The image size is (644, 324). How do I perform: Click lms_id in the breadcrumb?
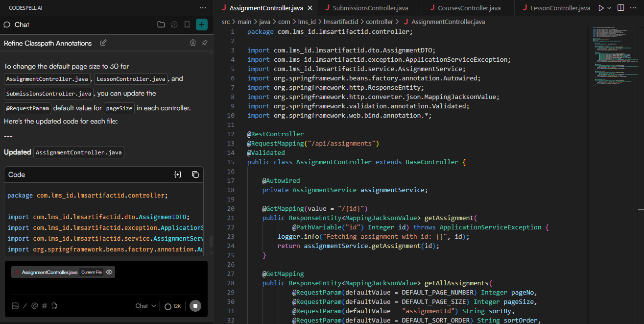307,22
